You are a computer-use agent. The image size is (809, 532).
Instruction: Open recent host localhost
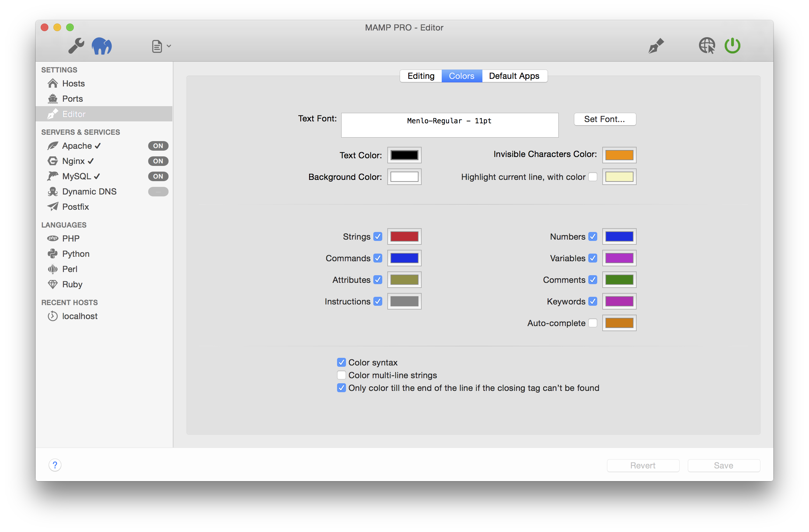73,316
